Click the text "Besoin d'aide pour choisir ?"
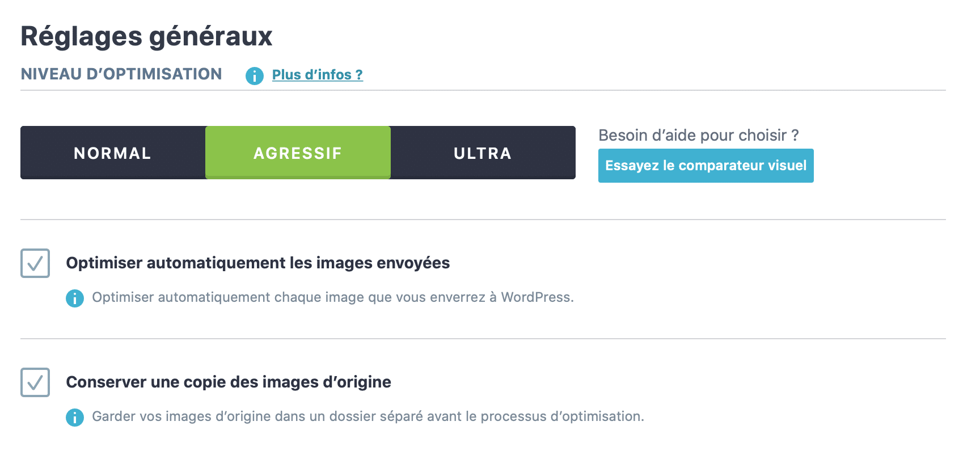The height and width of the screenshot is (455, 980). (698, 135)
